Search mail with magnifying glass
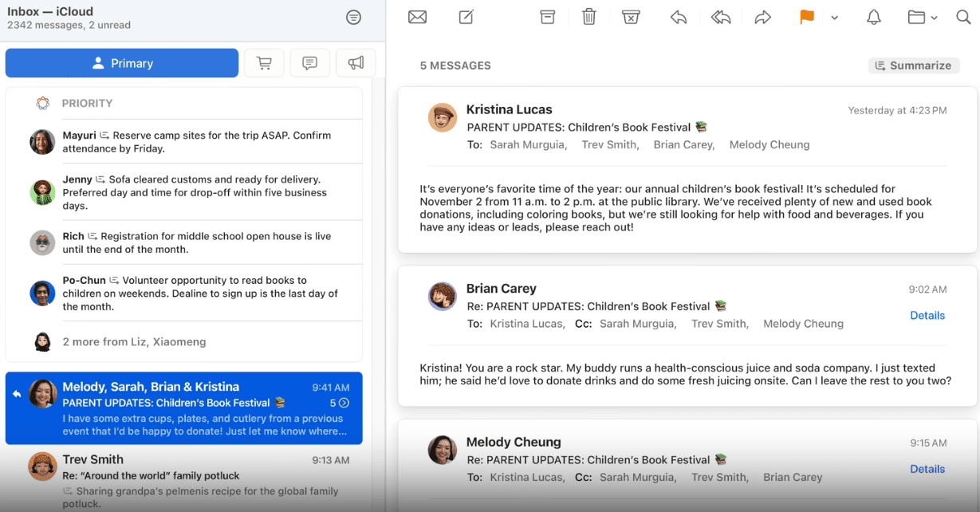The height and width of the screenshot is (512, 980). [x=963, y=18]
